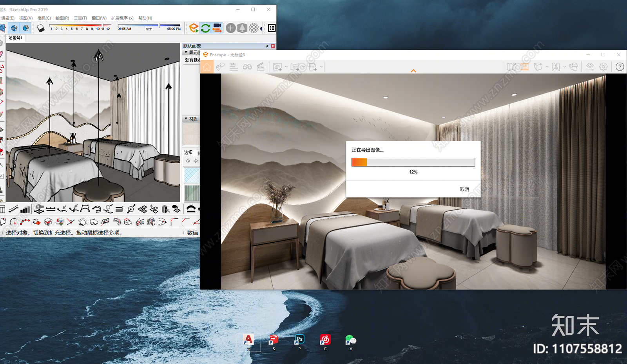Expand the walk mode dropdown arrow
The height and width of the screenshot is (364, 627).
(x=564, y=67)
